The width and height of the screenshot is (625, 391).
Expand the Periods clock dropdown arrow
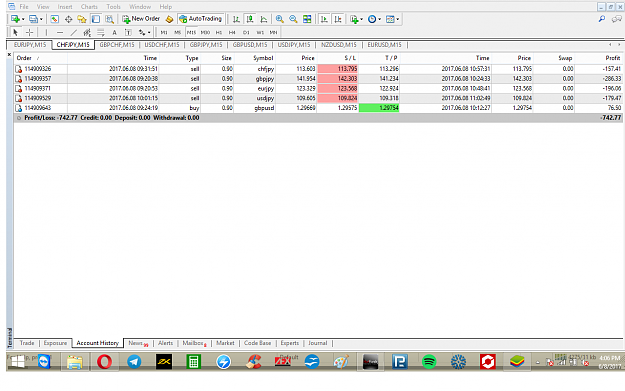pyautogui.click(x=379, y=19)
